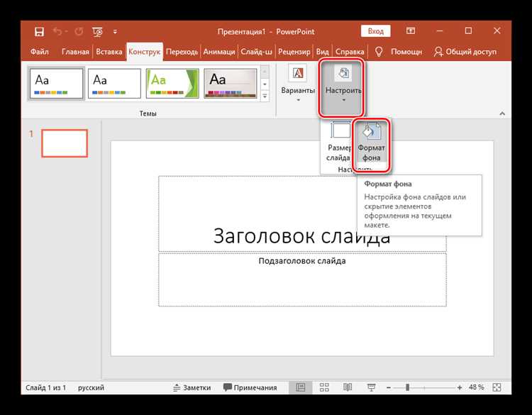
Task: Select the Конструктор tab
Action: 145,52
